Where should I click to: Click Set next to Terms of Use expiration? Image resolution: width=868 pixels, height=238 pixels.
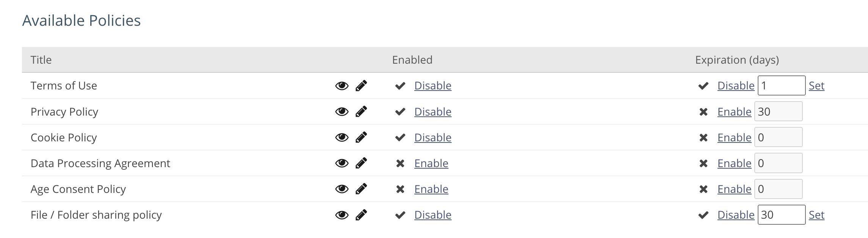[x=817, y=86]
